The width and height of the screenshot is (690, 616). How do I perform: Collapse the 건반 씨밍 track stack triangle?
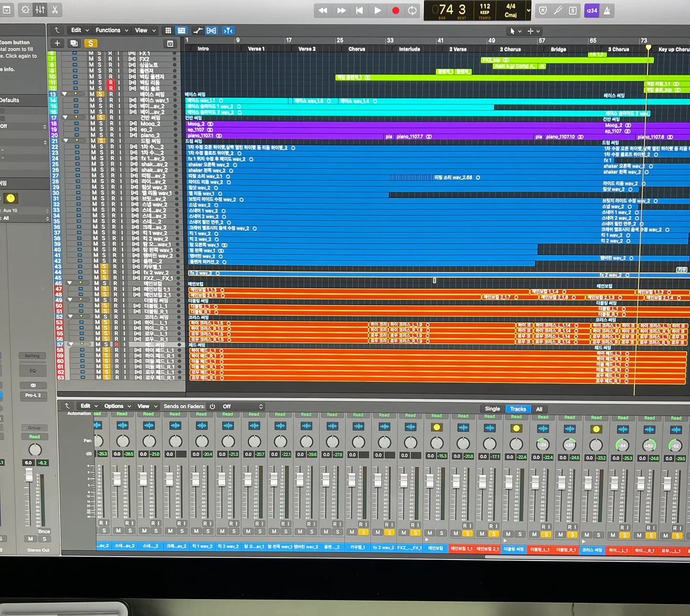(65, 117)
